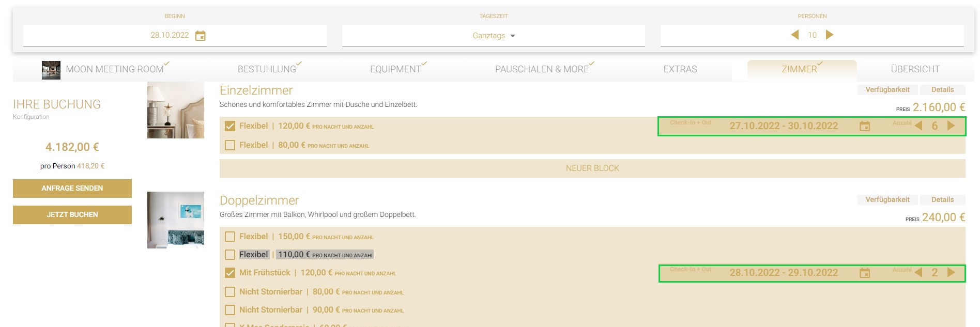Check Nicht Stornierbar 90,00 € rate

230,310
